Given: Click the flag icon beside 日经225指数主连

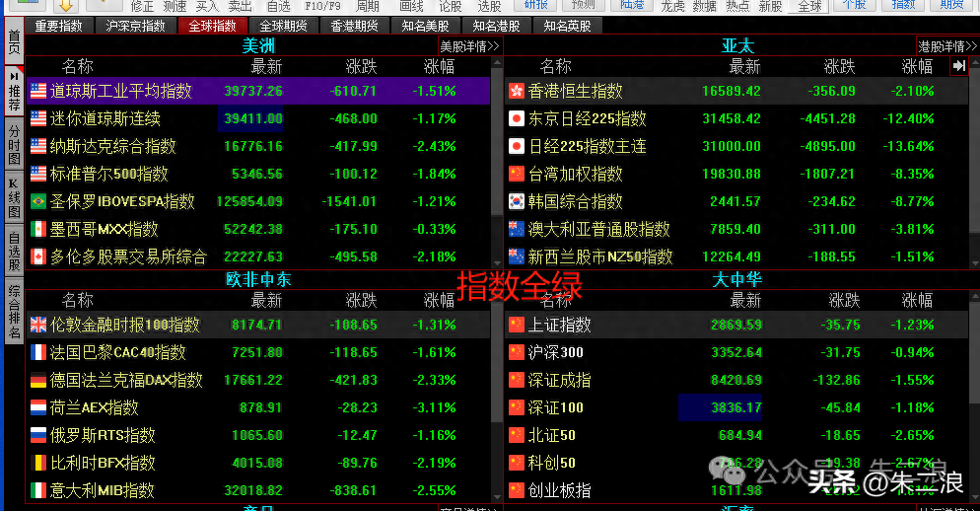Looking at the screenshot, I should tap(517, 146).
